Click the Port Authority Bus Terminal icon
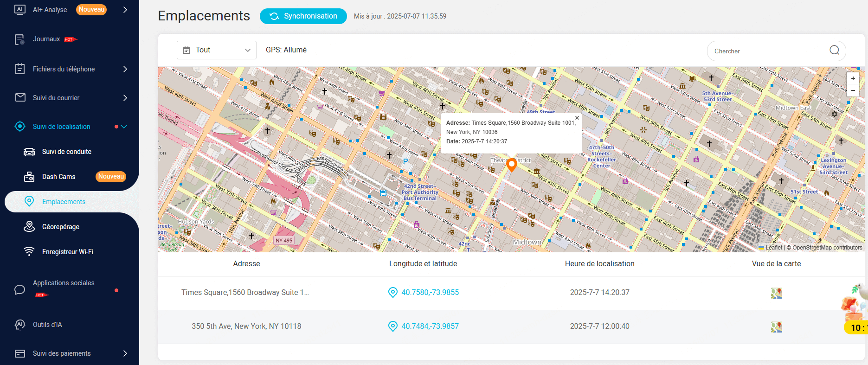Screen dimensions: 868x365 tap(383, 193)
